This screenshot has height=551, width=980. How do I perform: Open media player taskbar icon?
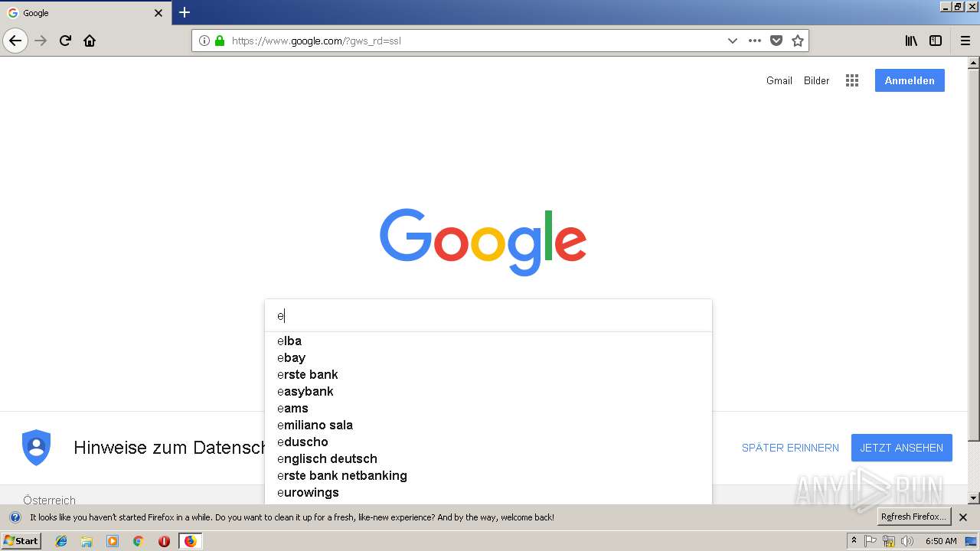pyautogui.click(x=113, y=541)
